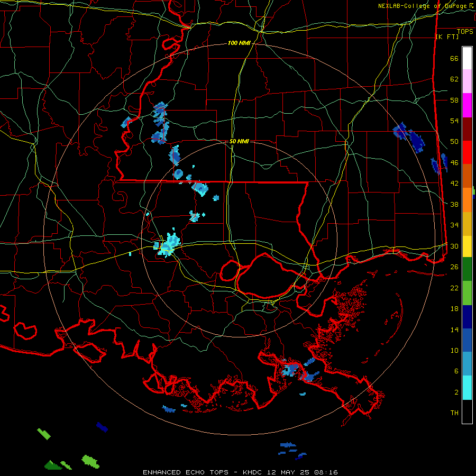Click the '6' legend value
476x476 pixels.
click(x=456, y=371)
